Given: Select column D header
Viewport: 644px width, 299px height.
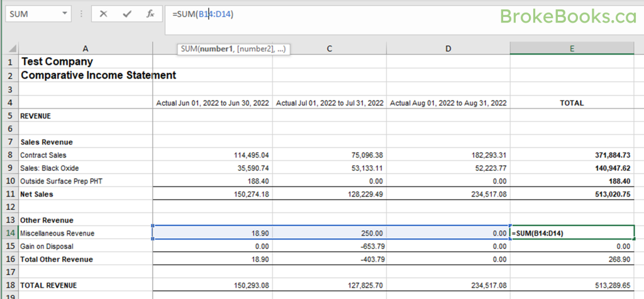Looking at the screenshot, I should 448,48.
